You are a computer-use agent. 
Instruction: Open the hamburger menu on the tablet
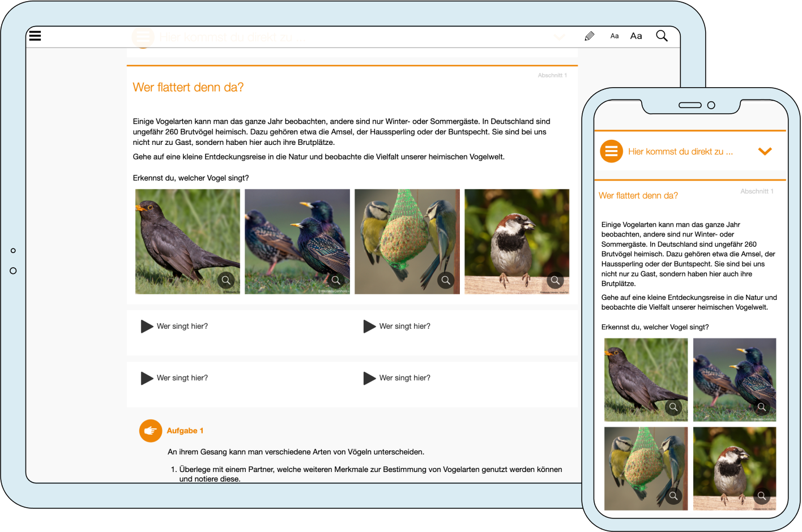35,36
